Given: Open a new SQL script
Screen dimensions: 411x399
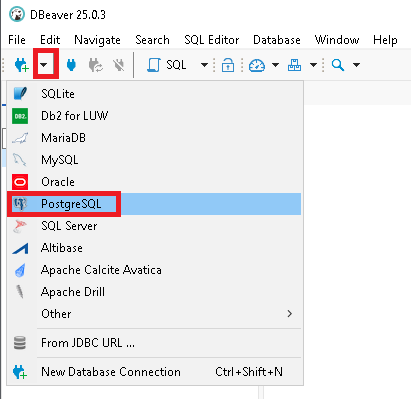Looking at the screenshot, I should pyautogui.click(x=167, y=65).
